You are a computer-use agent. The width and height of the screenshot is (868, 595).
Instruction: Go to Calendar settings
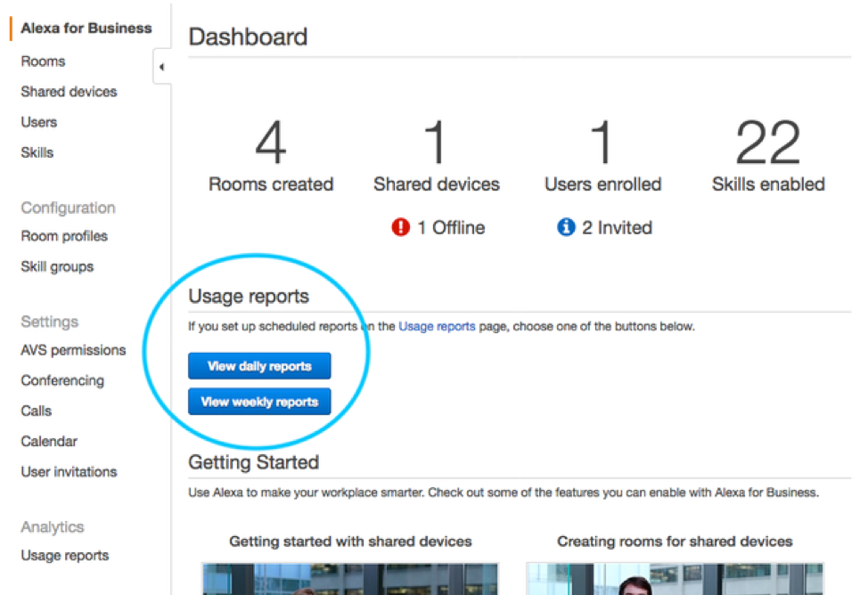[49, 442]
